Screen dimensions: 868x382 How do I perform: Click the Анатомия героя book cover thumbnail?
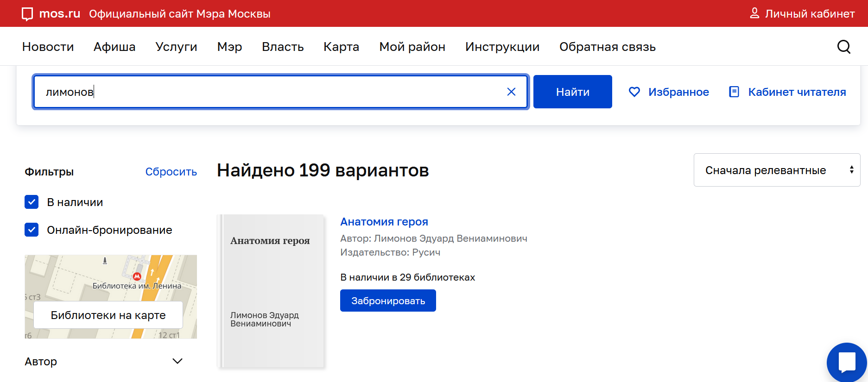pyautogui.click(x=271, y=291)
